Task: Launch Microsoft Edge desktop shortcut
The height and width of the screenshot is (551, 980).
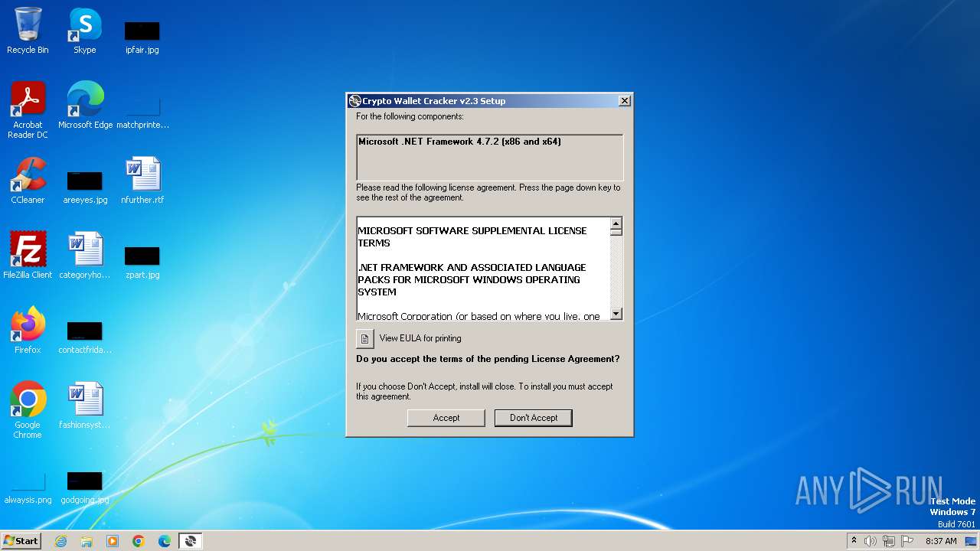Action: click(x=85, y=105)
